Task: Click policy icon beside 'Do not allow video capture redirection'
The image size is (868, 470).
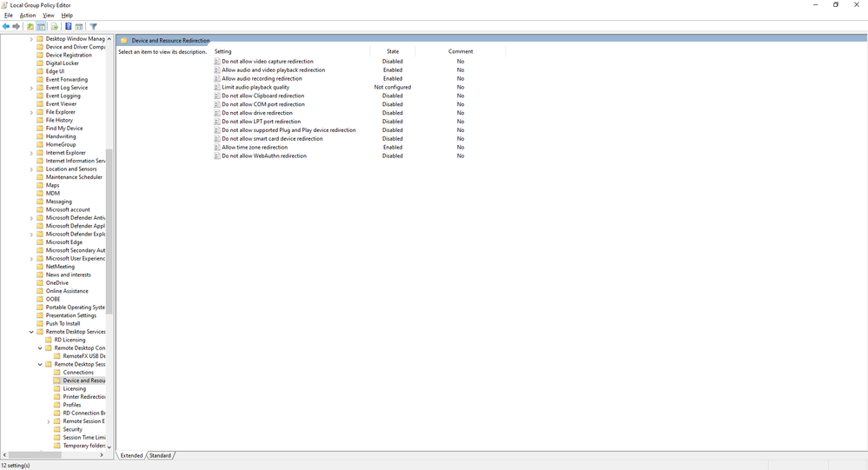Action: tap(217, 62)
